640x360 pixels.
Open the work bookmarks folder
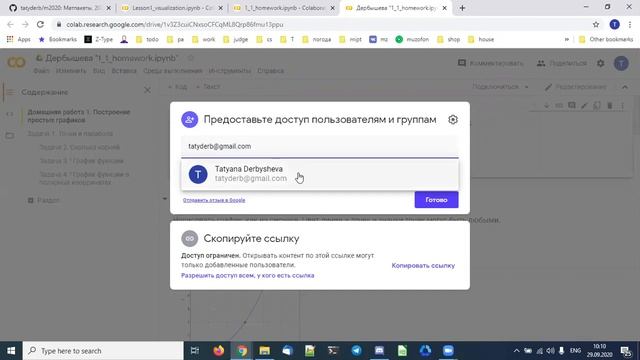[204, 40]
